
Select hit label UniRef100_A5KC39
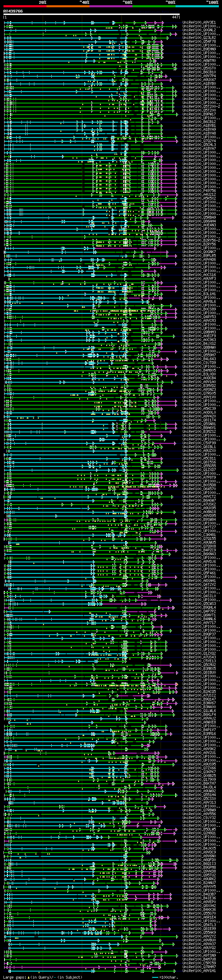click(x=199, y=408)
